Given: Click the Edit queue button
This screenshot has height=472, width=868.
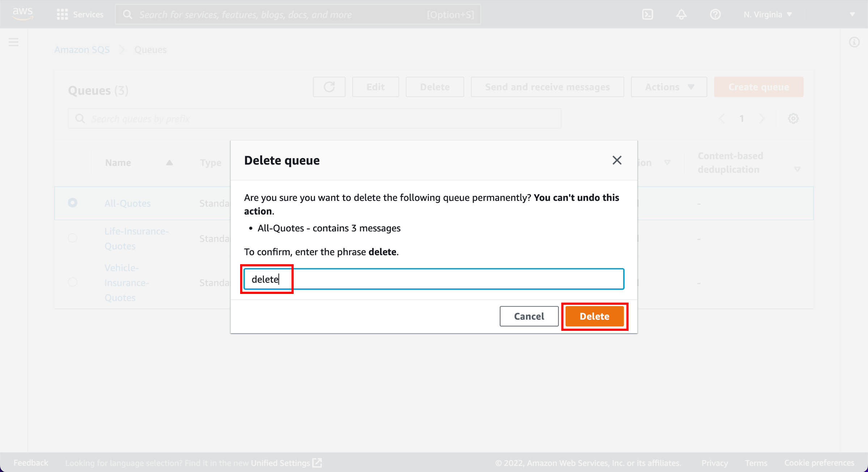Looking at the screenshot, I should (375, 87).
